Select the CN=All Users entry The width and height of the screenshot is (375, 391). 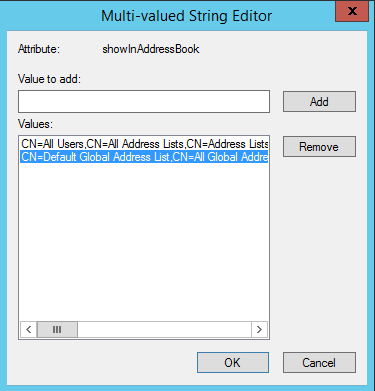[144, 144]
